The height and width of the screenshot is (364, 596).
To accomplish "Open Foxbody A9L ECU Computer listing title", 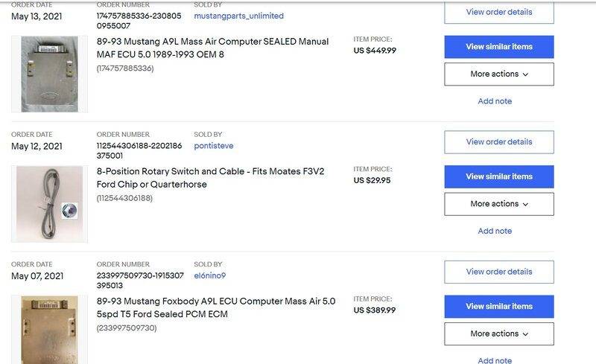I will [x=216, y=307].
